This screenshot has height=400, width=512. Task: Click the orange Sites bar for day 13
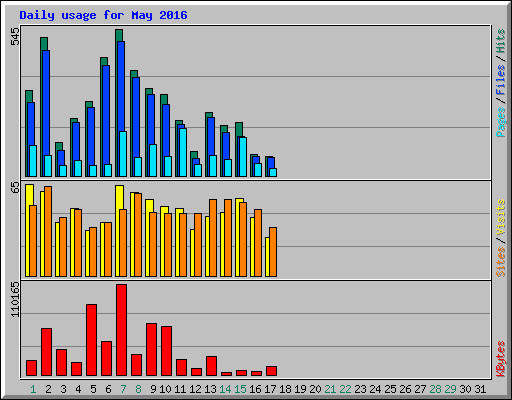213,238
